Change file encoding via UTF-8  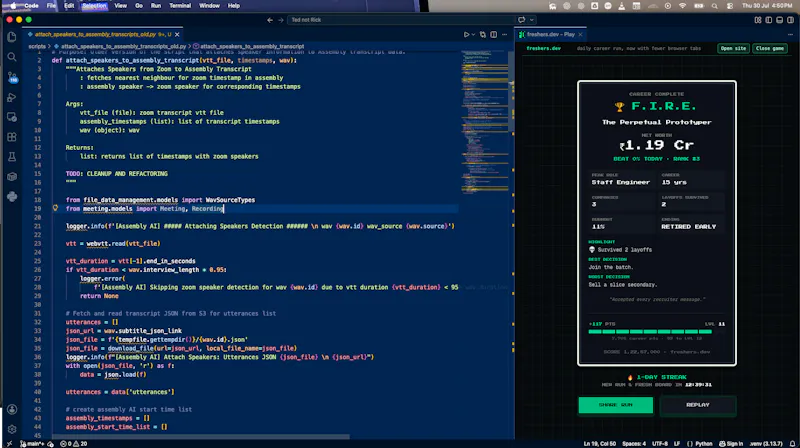659,443
